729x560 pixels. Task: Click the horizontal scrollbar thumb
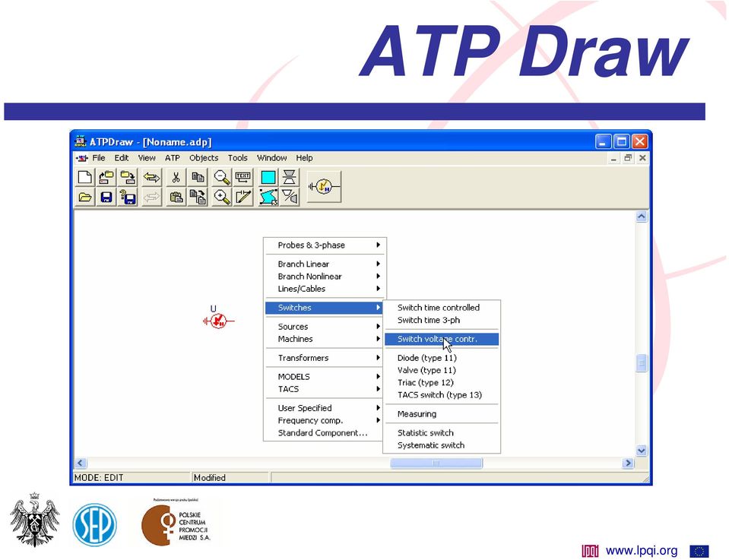click(x=436, y=463)
